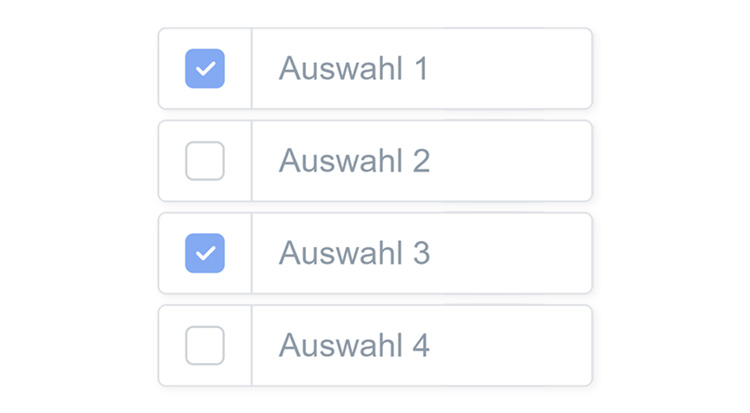Image resolution: width=750 pixels, height=413 pixels.
Task: Click blank area right of 'Auswahl 1' text
Action: [x=510, y=69]
